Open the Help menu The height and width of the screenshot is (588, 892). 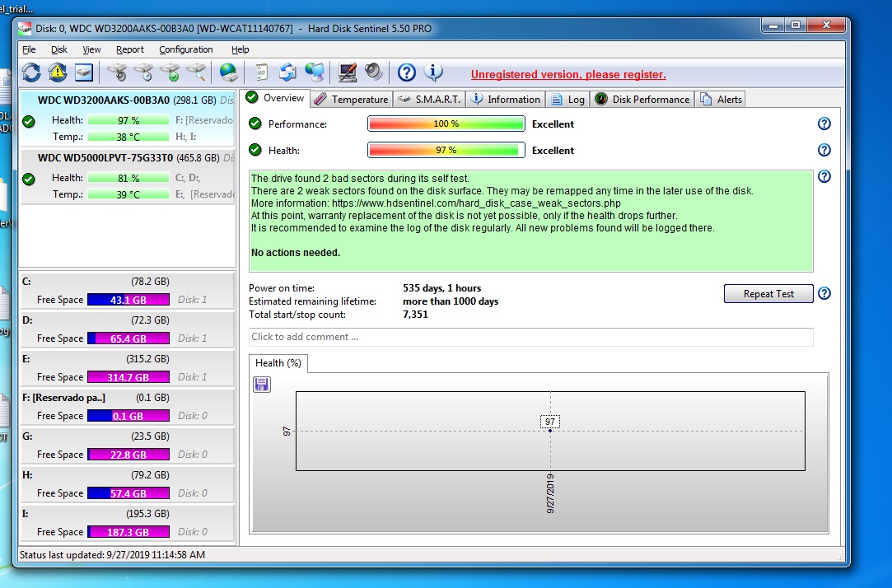240,49
